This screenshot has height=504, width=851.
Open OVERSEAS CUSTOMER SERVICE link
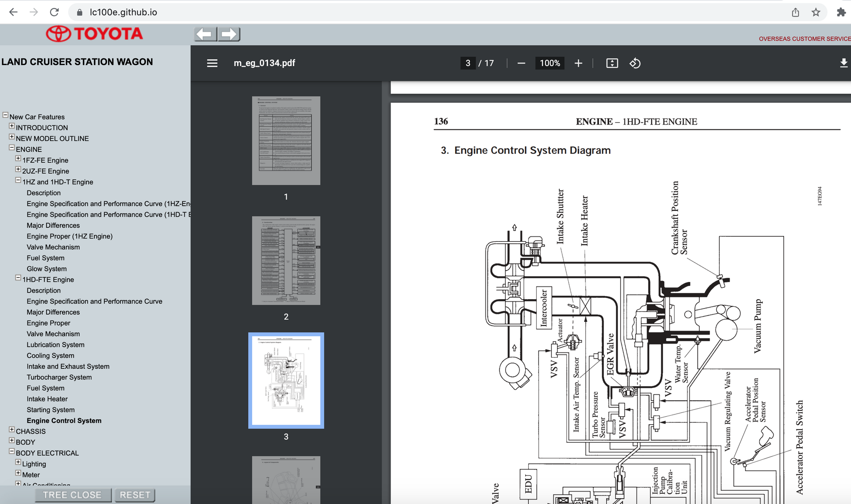coord(804,39)
